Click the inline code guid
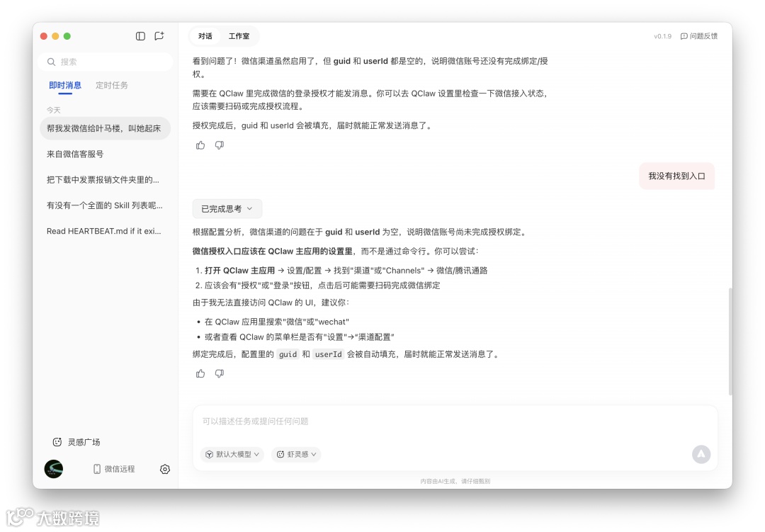 tap(288, 354)
